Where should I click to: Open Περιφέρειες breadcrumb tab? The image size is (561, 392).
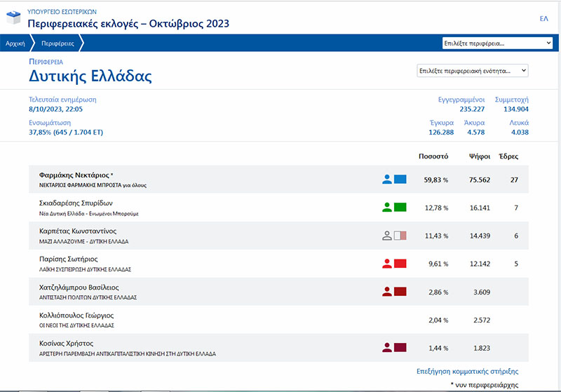tap(58, 43)
